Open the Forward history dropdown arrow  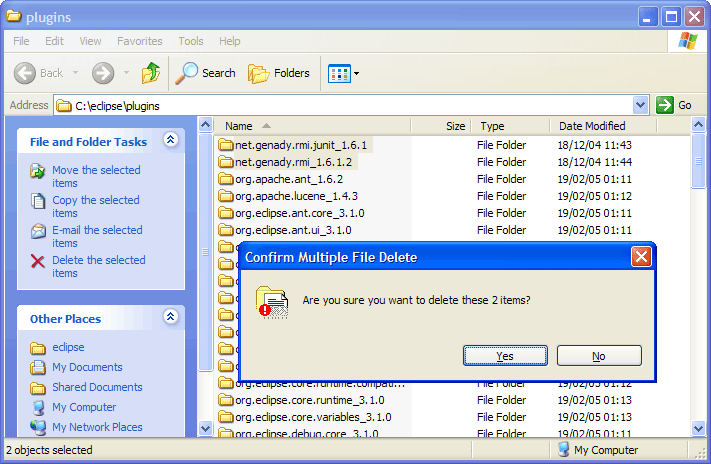pyautogui.click(x=126, y=73)
